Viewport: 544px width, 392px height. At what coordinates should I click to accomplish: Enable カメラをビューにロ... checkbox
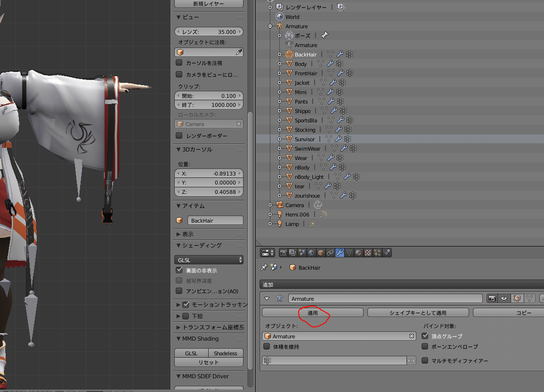coord(179,74)
